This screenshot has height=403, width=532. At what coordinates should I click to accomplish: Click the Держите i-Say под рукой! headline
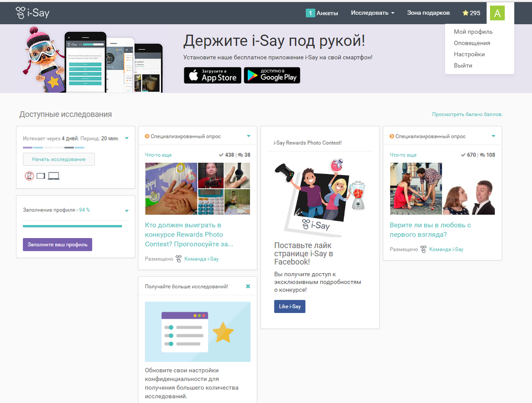[274, 41]
